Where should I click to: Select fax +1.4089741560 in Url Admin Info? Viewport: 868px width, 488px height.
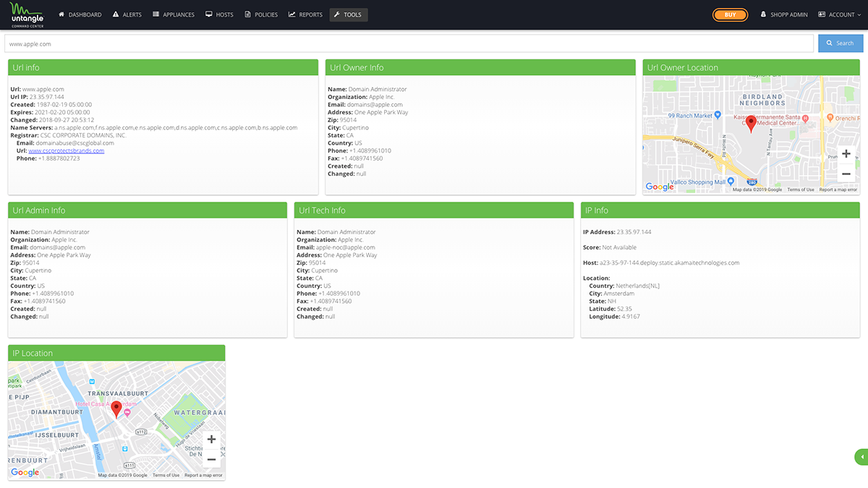tap(44, 301)
